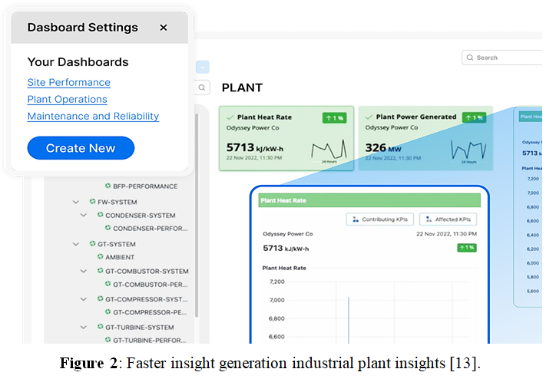This screenshot has height=392, width=556.
Task: Open the Site Performance dashboard link
Action: click(68, 83)
